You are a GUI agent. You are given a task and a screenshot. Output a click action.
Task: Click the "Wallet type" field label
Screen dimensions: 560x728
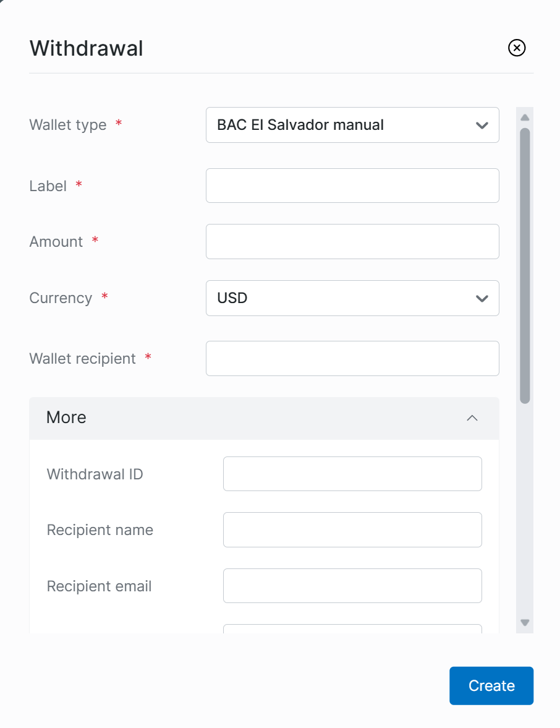pos(68,125)
